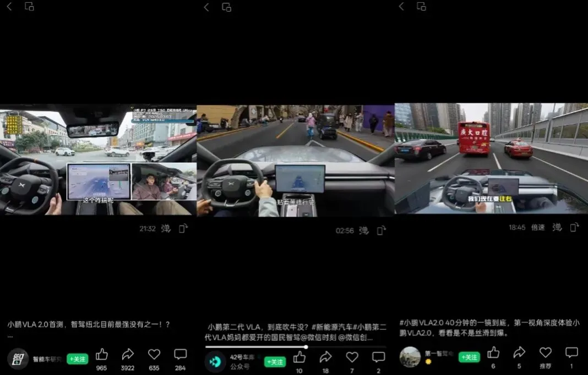This screenshot has height=375, width=588.
Task: Seek the 42号车库 video progress bar
Action: click(x=296, y=347)
